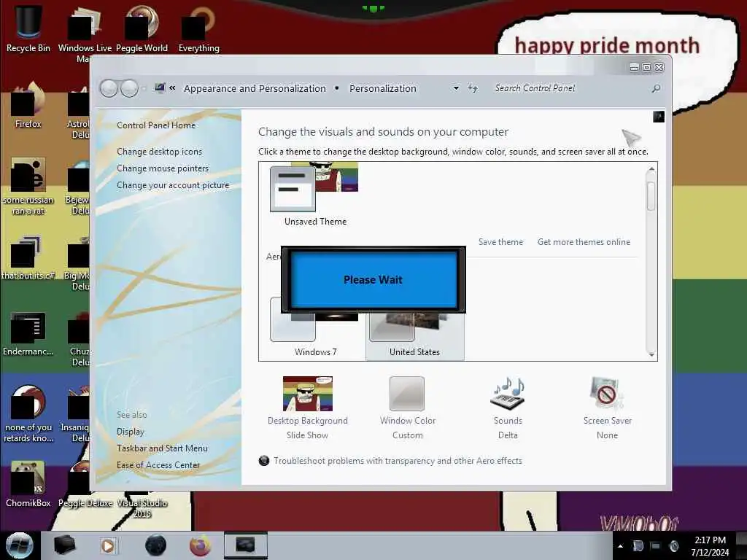The width and height of the screenshot is (747, 560).
Task: Click the network tray icon
Action: 656,546
